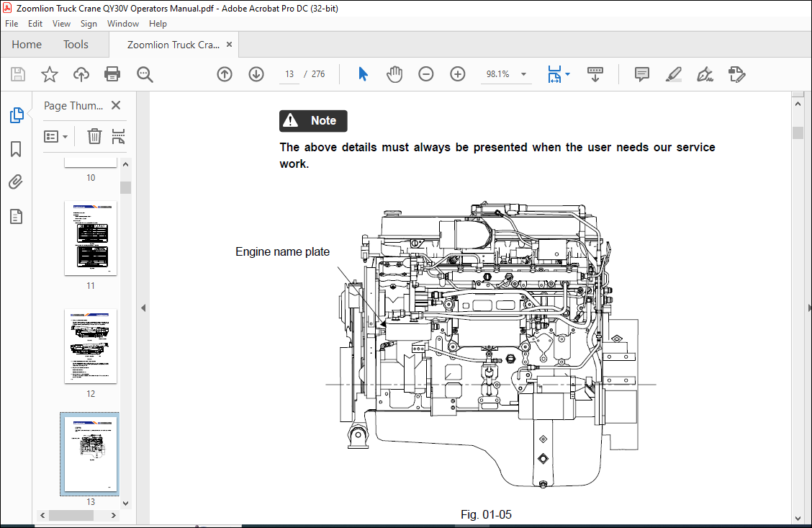Toggle the Page Thumbnails panel icon
The height and width of the screenshot is (528, 812).
(16, 115)
